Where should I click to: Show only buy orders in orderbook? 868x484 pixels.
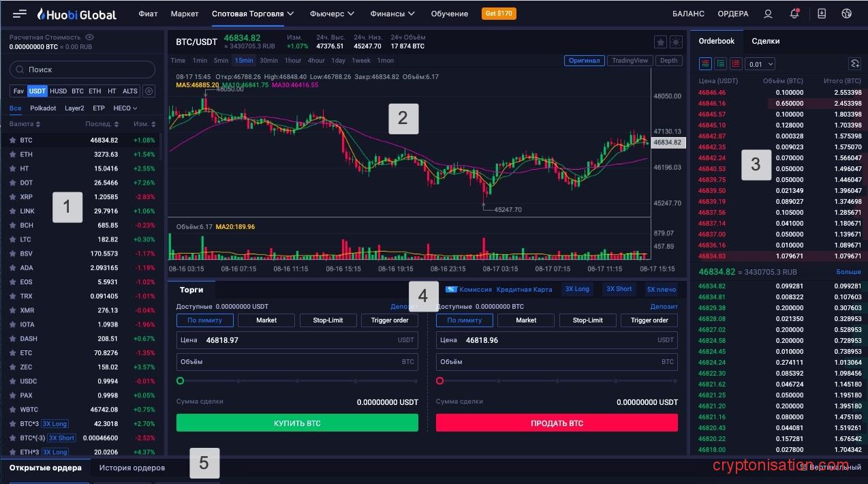[720, 64]
